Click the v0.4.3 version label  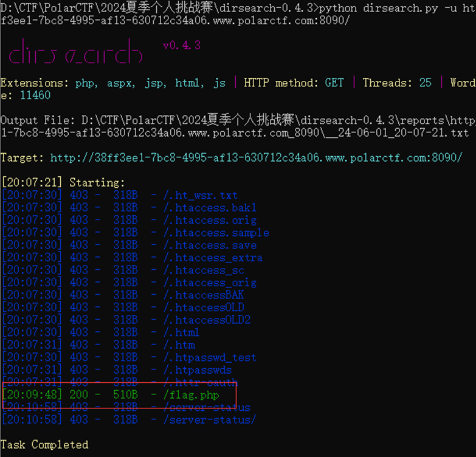[x=182, y=46]
